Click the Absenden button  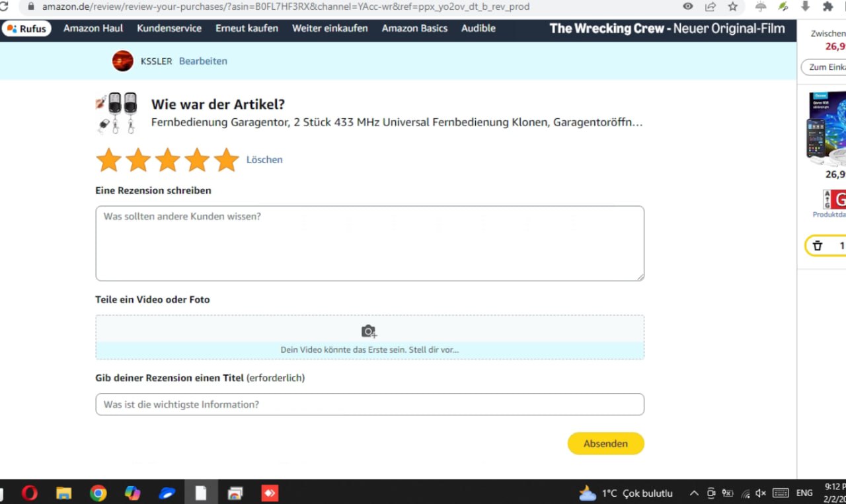pyautogui.click(x=605, y=444)
